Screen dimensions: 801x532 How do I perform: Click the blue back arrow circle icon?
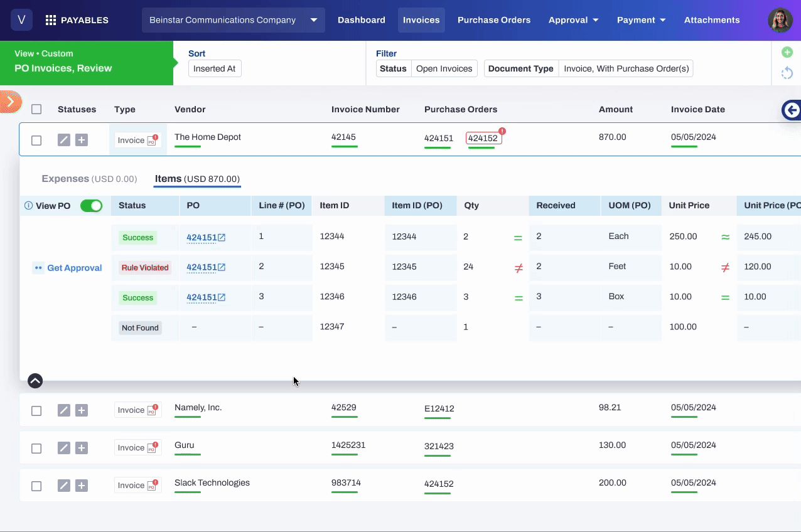tap(792, 110)
